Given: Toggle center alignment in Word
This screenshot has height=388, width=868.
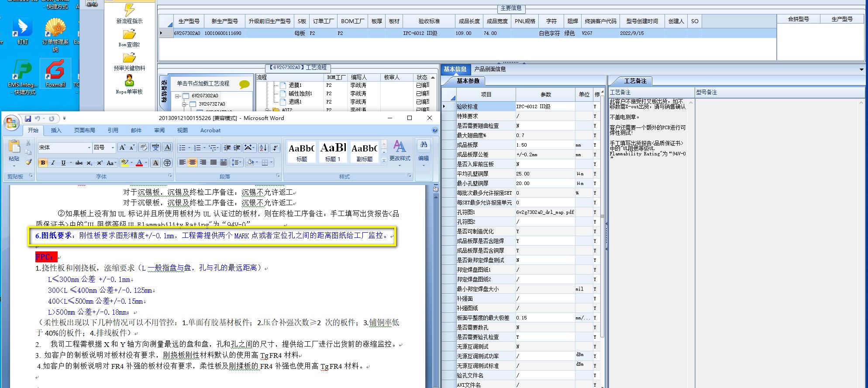Looking at the screenshot, I should [193, 163].
